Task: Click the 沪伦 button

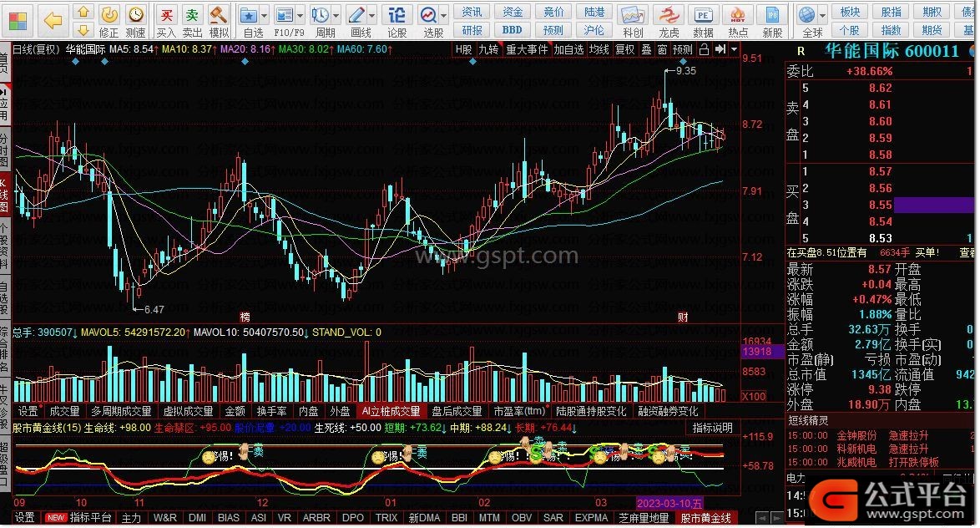Action: click(x=594, y=29)
